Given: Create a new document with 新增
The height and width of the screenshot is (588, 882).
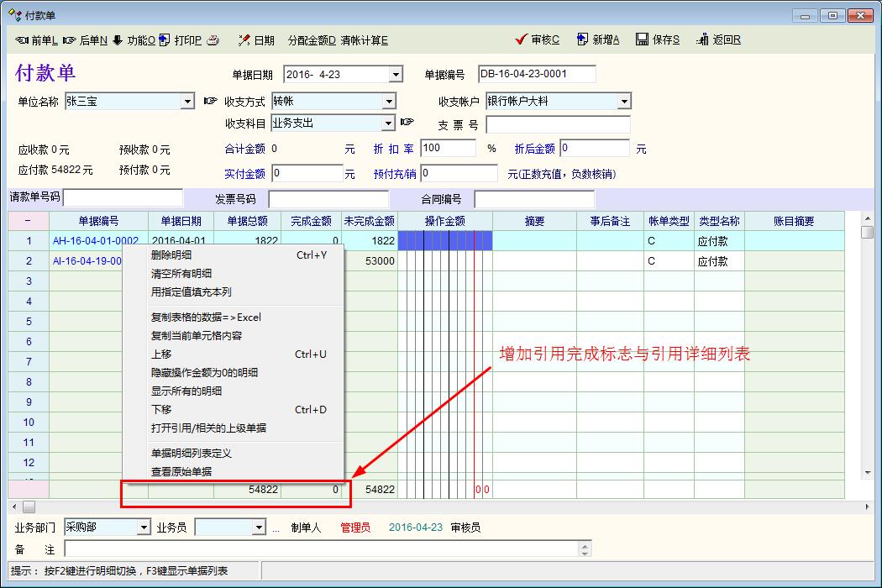Looking at the screenshot, I should point(581,39).
